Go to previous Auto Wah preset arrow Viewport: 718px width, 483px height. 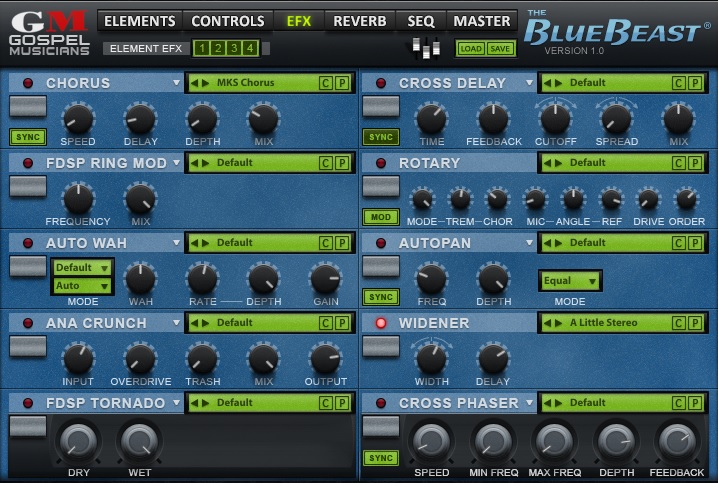pyautogui.click(x=194, y=243)
